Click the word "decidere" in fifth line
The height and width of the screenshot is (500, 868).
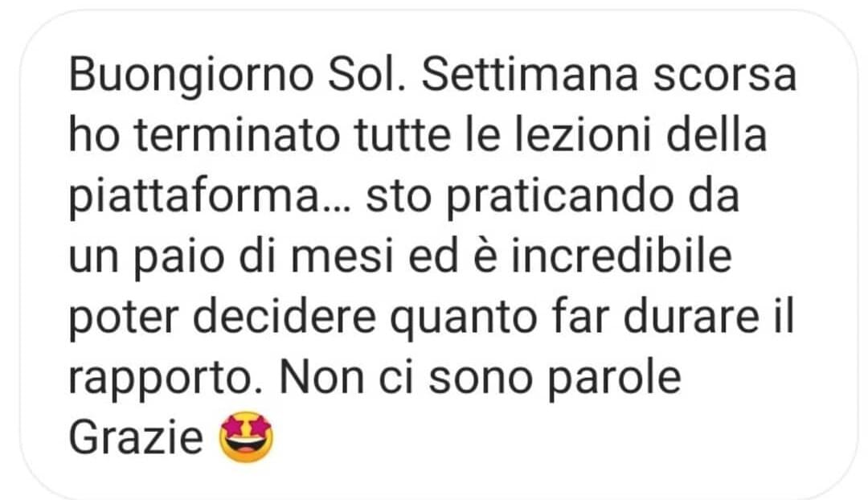(x=285, y=318)
